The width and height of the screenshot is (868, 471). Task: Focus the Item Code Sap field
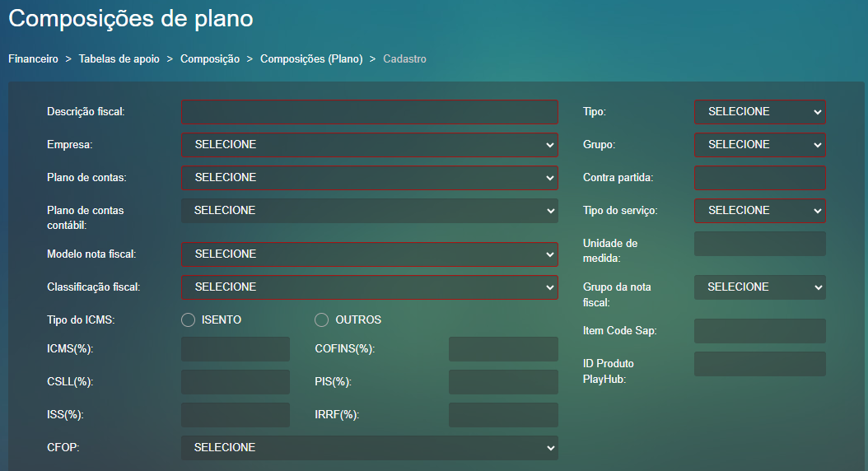click(759, 331)
